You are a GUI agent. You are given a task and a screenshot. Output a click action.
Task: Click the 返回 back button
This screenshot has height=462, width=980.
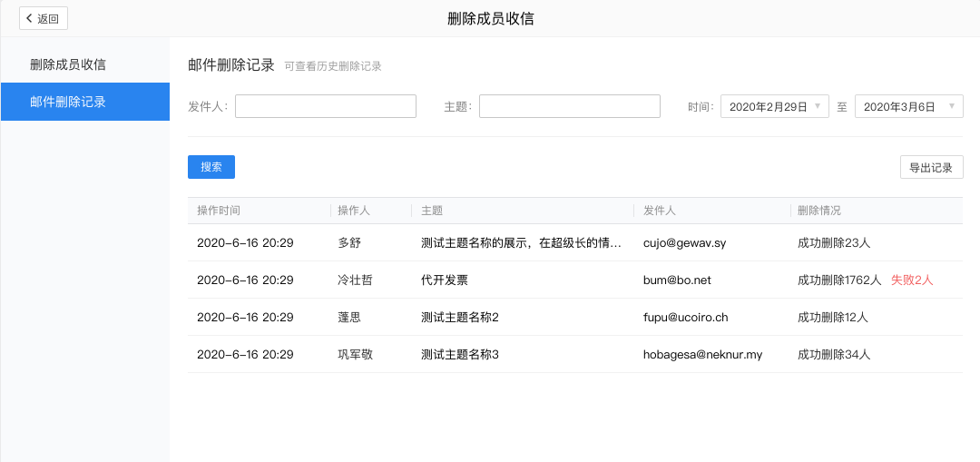pos(43,18)
